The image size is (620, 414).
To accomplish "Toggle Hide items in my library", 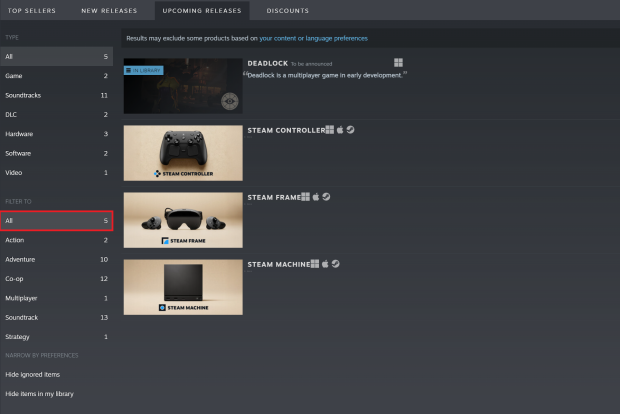I will pos(39,393).
